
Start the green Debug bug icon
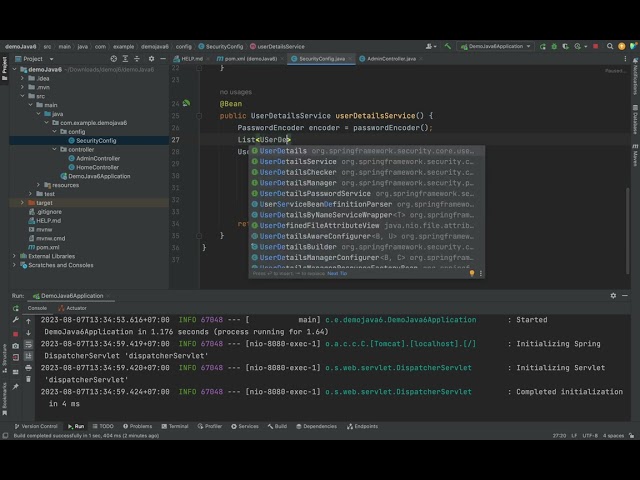click(554, 47)
